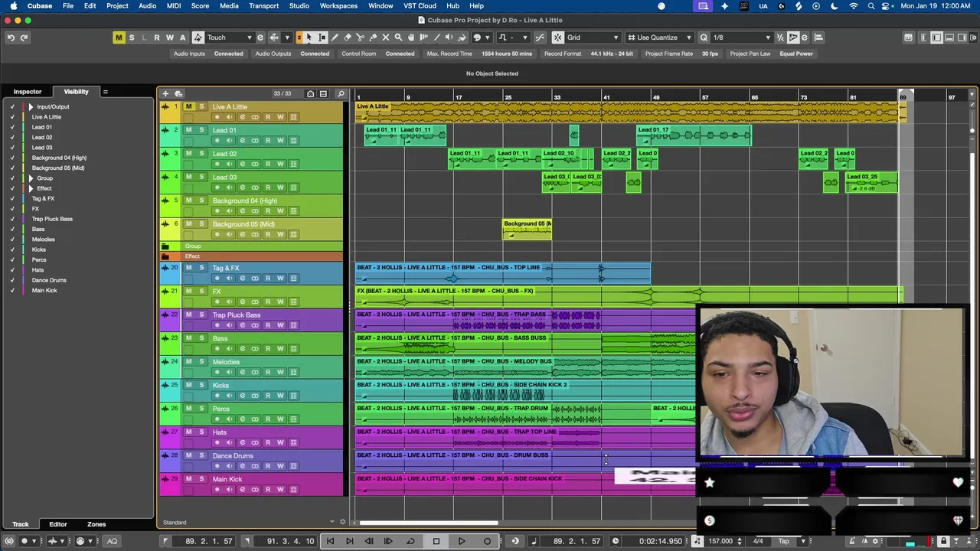Expand the Input/Output folder in Visibility
Screen dimensions: 980x551
click(31, 106)
